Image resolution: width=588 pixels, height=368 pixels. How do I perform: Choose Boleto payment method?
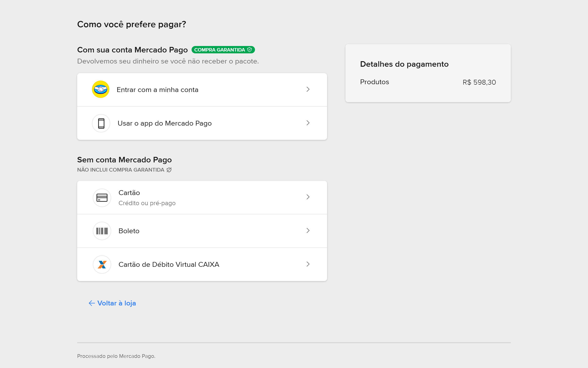(202, 231)
